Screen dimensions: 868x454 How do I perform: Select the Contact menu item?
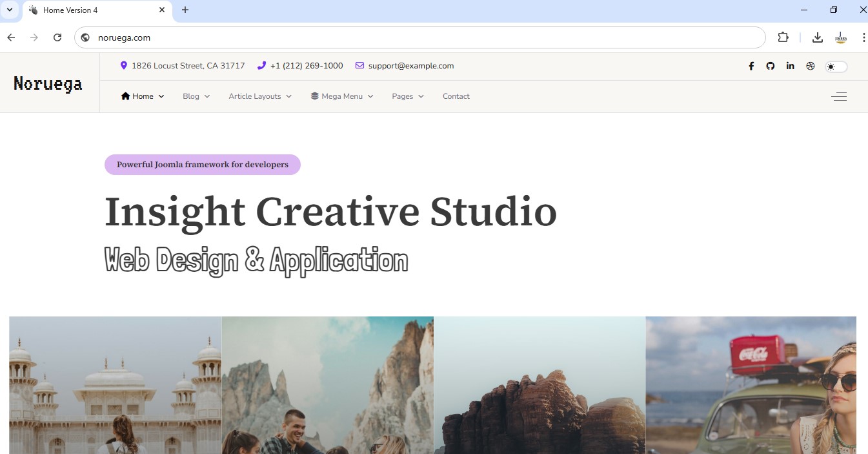click(x=456, y=96)
